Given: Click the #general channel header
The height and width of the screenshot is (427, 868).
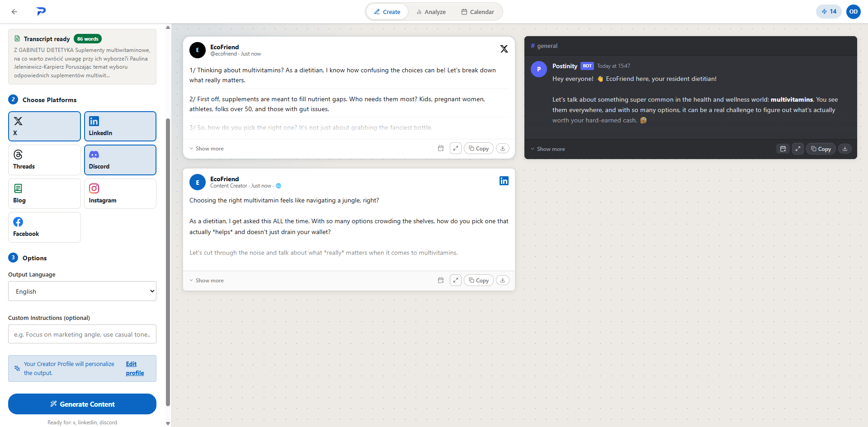Looking at the screenshot, I should [x=544, y=46].
